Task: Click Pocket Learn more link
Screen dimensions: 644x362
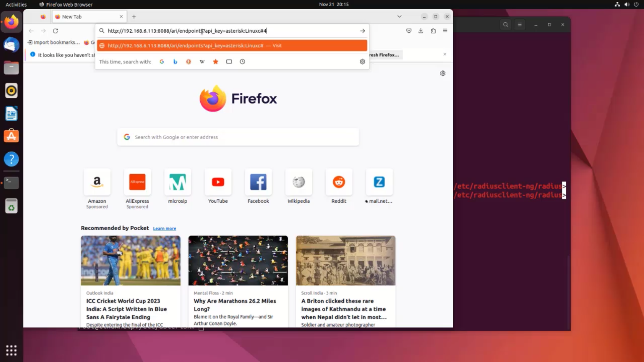Action: (165, 229)
